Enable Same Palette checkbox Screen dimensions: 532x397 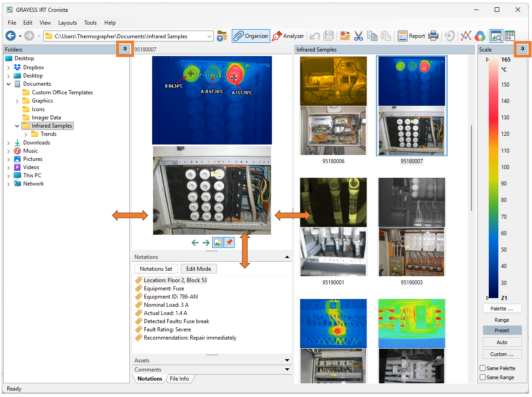(x=482, y=368)
